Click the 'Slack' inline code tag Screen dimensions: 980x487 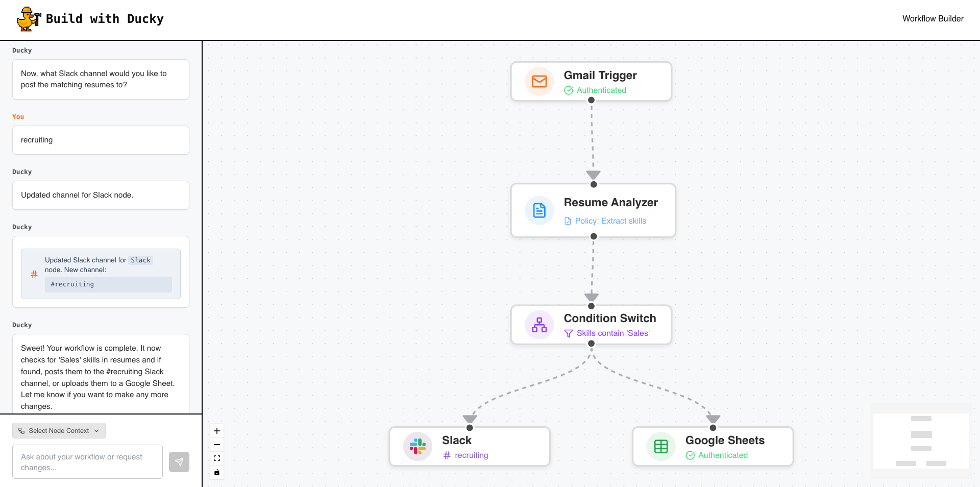click(x=140, y=260)
